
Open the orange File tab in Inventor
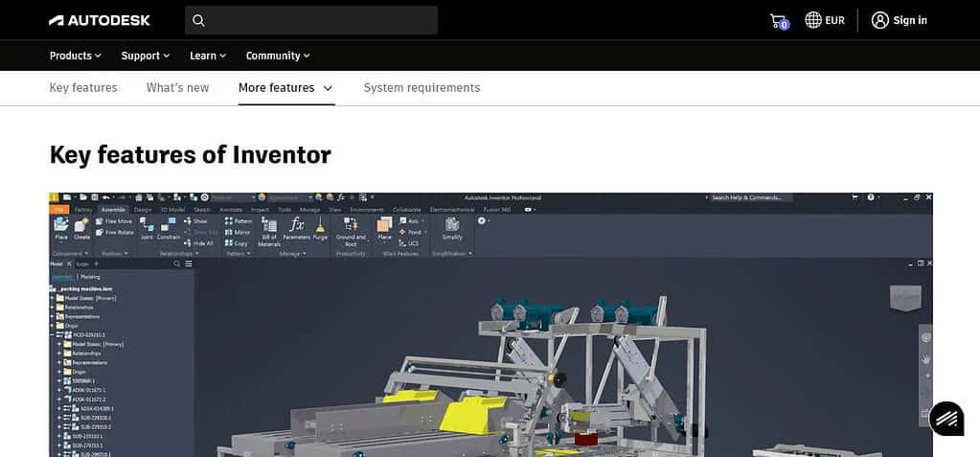(58, 210)
